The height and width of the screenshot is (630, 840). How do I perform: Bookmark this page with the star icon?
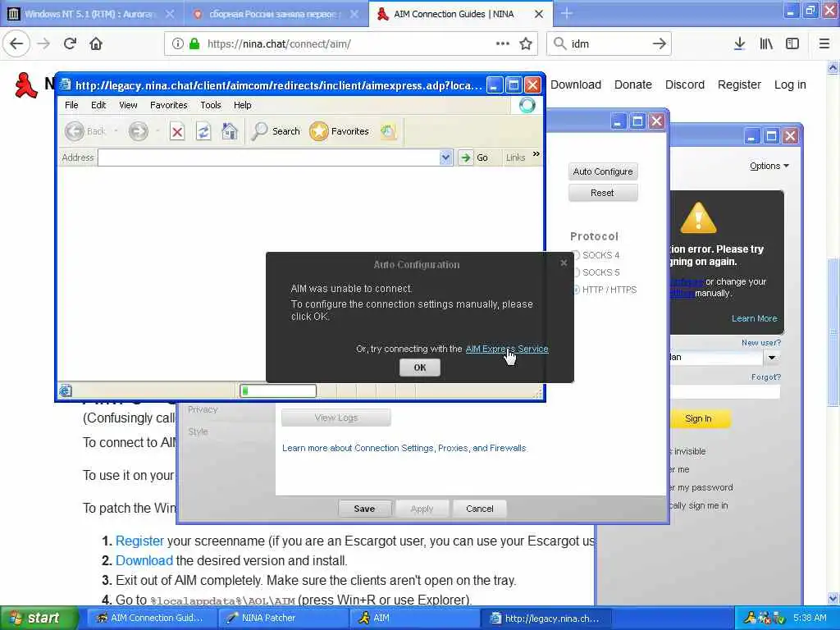pyautogui.click(x=526, y=43)
